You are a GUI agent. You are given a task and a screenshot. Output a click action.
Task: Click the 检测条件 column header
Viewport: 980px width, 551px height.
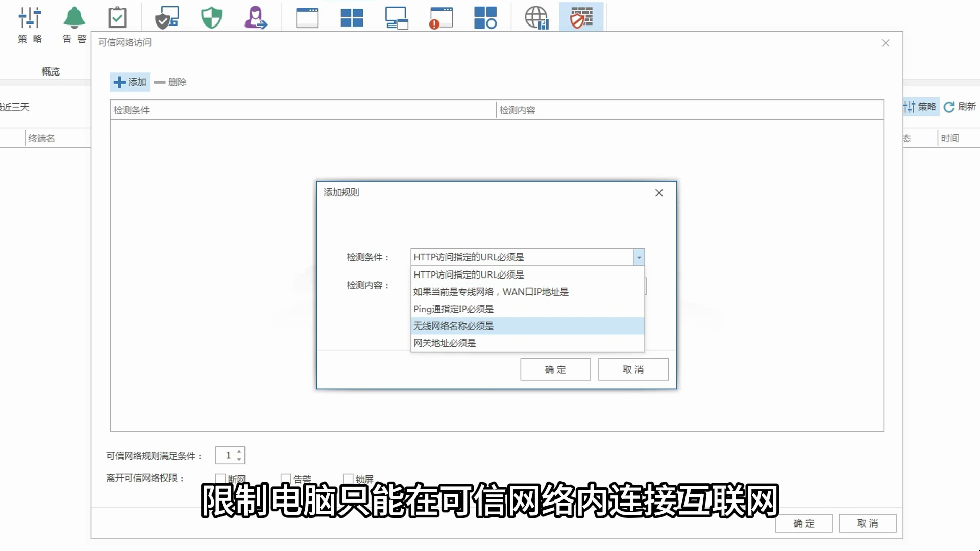point(303,110)
